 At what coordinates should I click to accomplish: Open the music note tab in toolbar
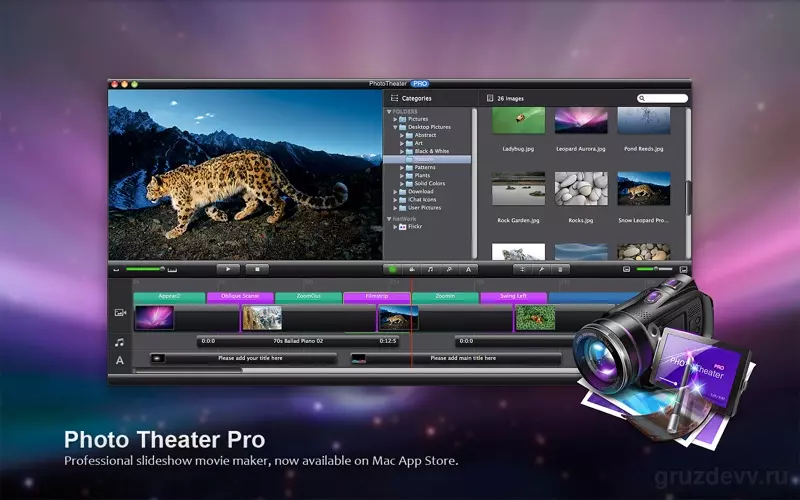coord(430,269)
